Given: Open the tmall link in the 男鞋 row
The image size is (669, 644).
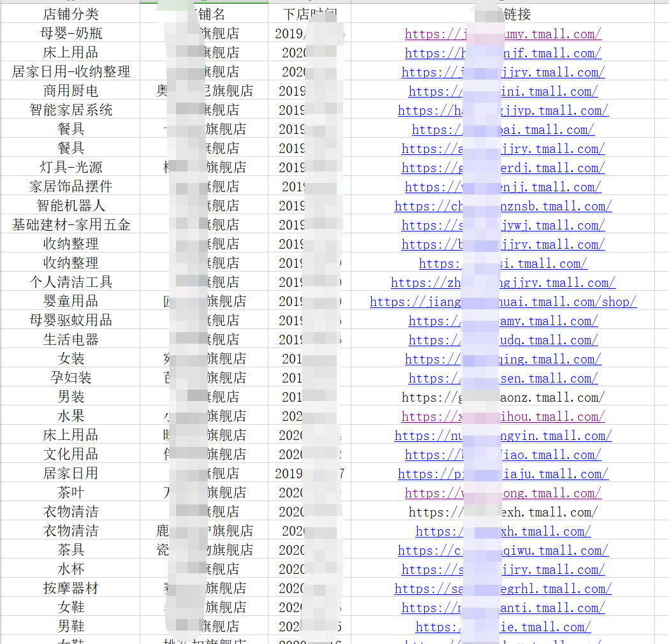Looking at the screenshot, I should pyautogui.click(x=503, y=627).
